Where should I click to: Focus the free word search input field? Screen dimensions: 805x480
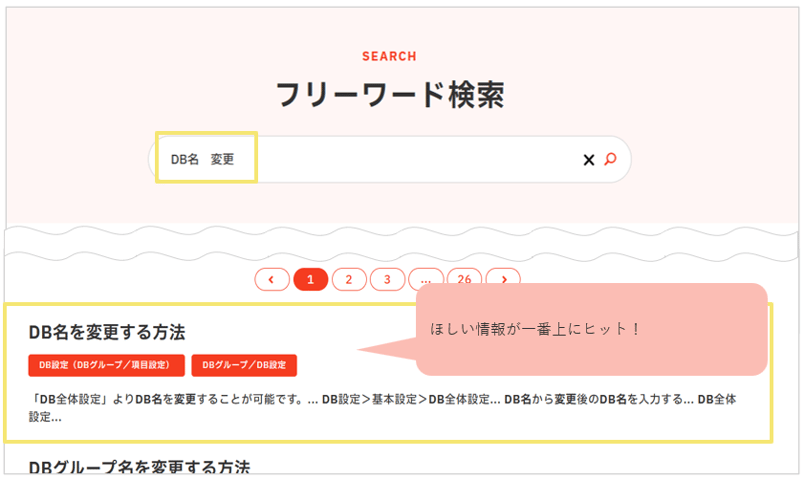click(x=410, y=160)
